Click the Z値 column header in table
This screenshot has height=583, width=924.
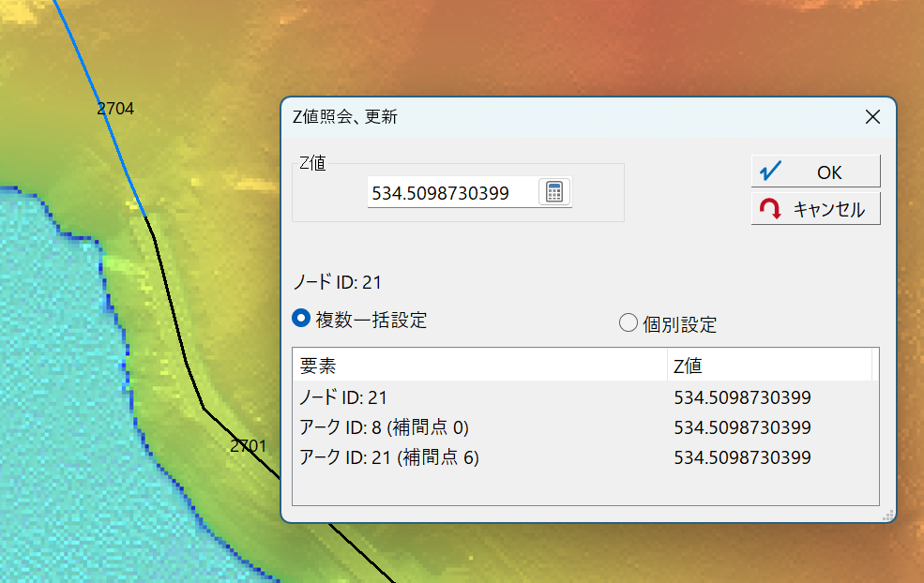coord(769,365)
